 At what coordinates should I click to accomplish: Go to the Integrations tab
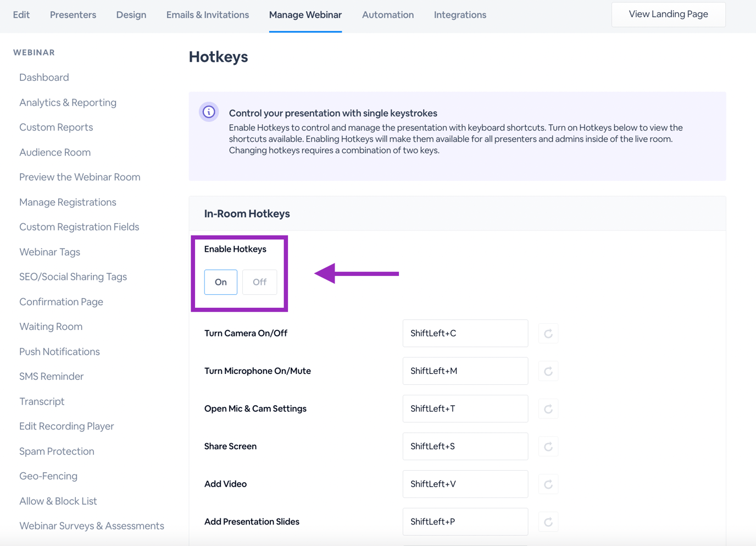460,15
